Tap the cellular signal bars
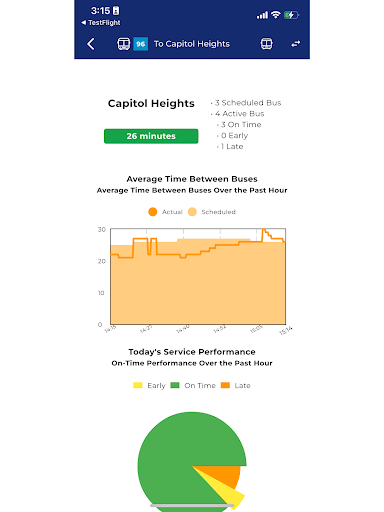 [x=262, y=15]
